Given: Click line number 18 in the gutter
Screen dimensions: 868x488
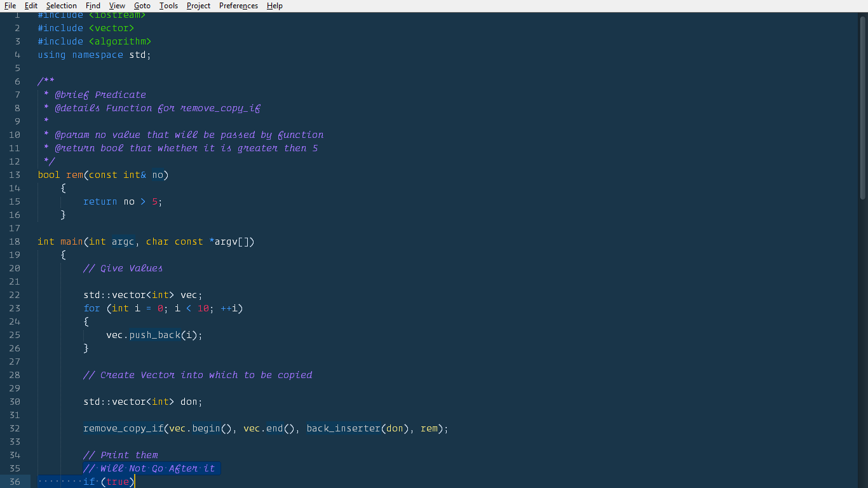Looking at the screenshot, I should pos(15,241).
